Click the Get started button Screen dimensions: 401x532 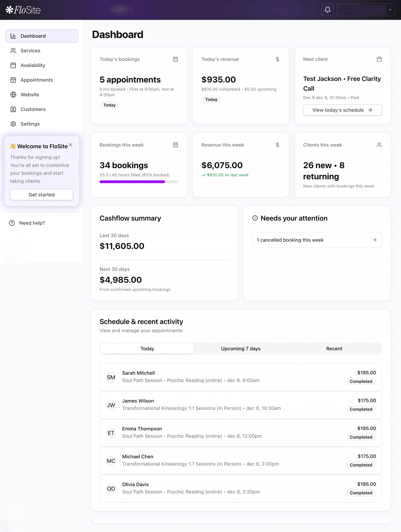(x=42, y=194)
